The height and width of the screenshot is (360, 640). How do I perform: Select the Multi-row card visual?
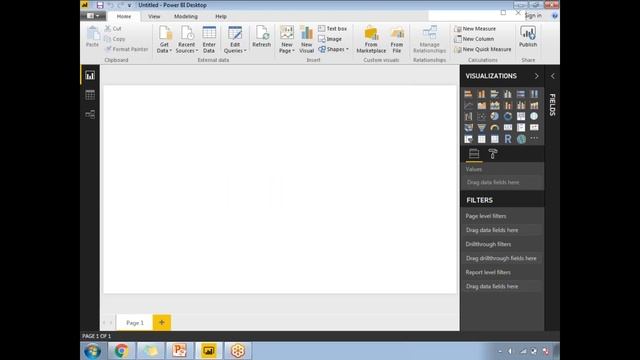tap(521, 128)
